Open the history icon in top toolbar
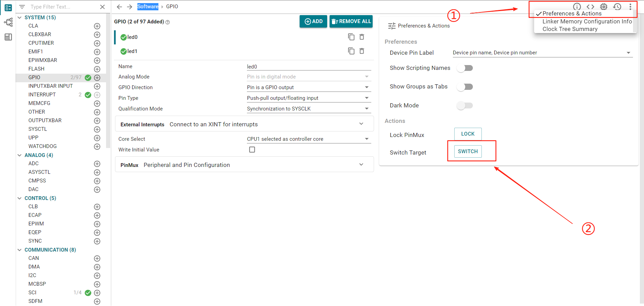This screenshot has width=644, height=306. 617,7
